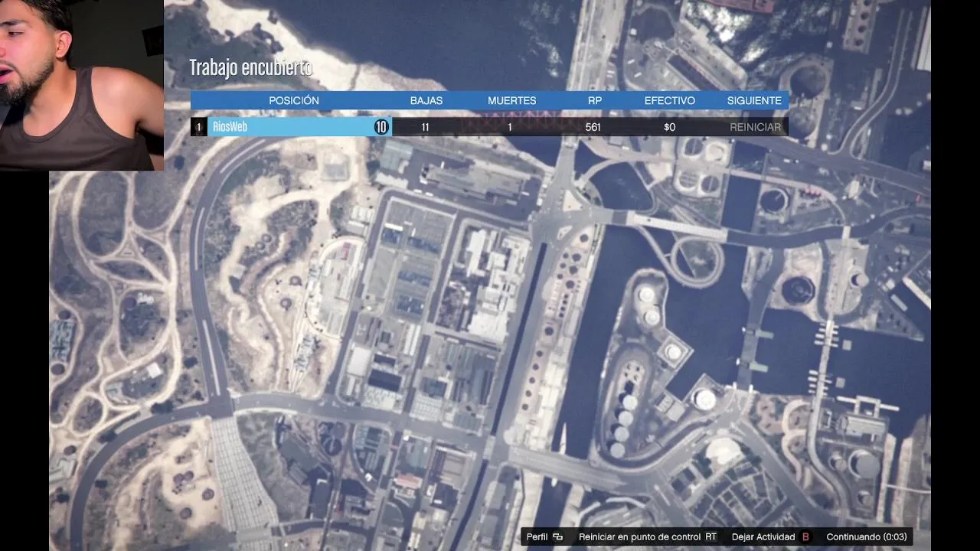Select the SIGUIENTE column header

click(754, 100)
